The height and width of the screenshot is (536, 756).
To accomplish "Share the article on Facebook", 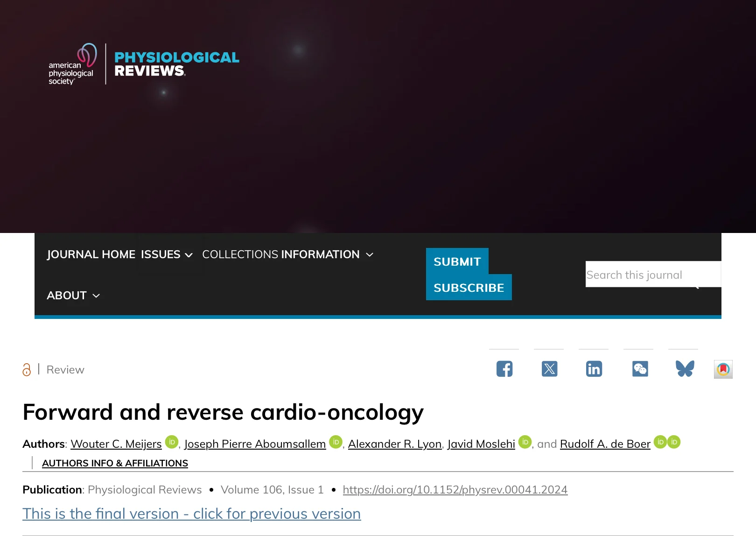I will 504,369.
